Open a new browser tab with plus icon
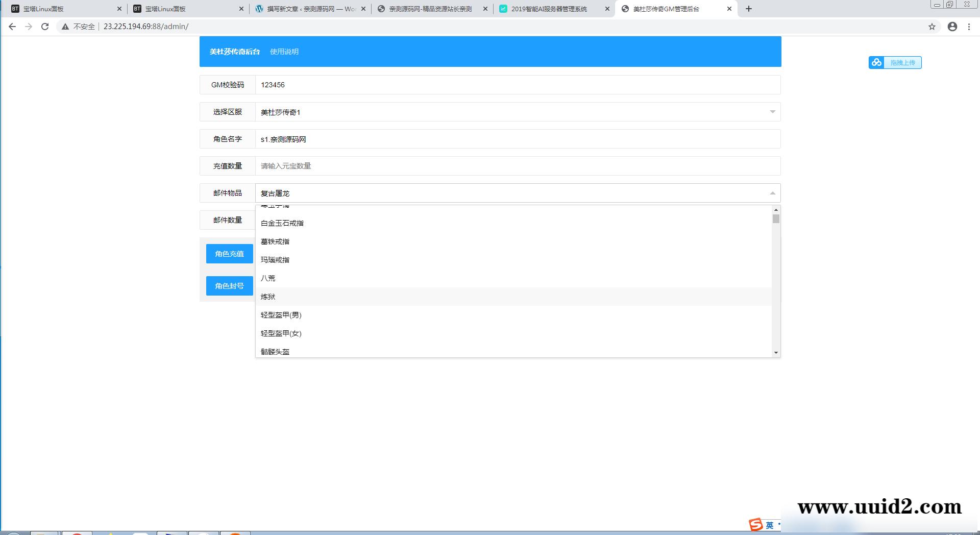 749,9
